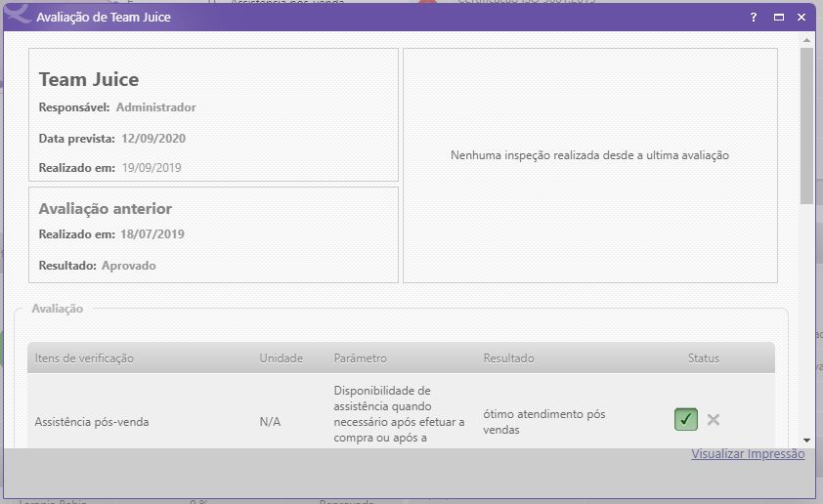Screen dimensions: 823x504
Task: Click the vertical scrollbar thumb
Action: (x=806, y=126)
